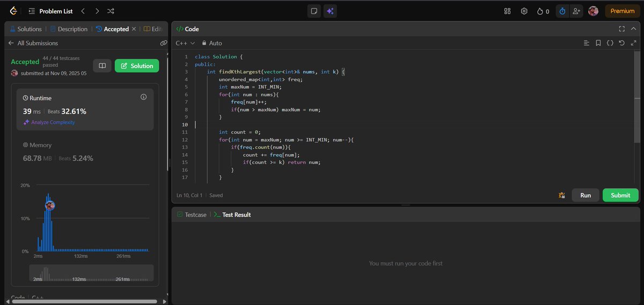Image resolution: width=644 pixels, height=305 pixels.
Task: Open the C++ language dropdown
Action: (185, 43)
